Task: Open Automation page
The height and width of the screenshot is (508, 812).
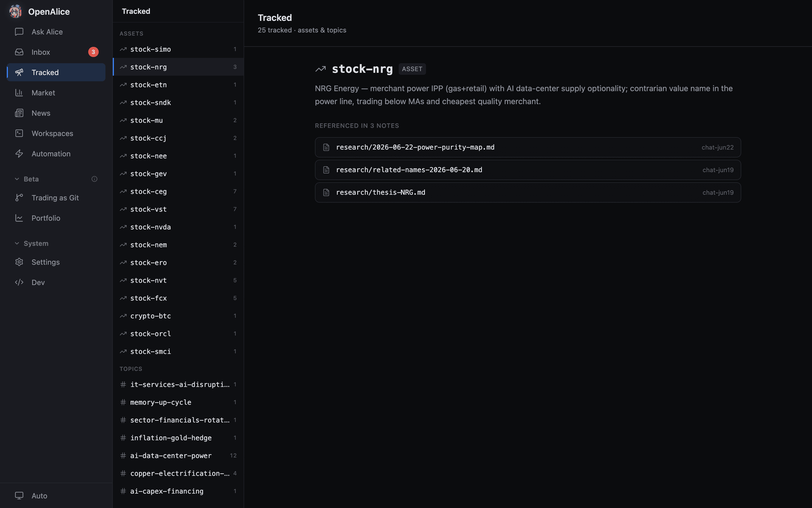Action: pos(56,154)
